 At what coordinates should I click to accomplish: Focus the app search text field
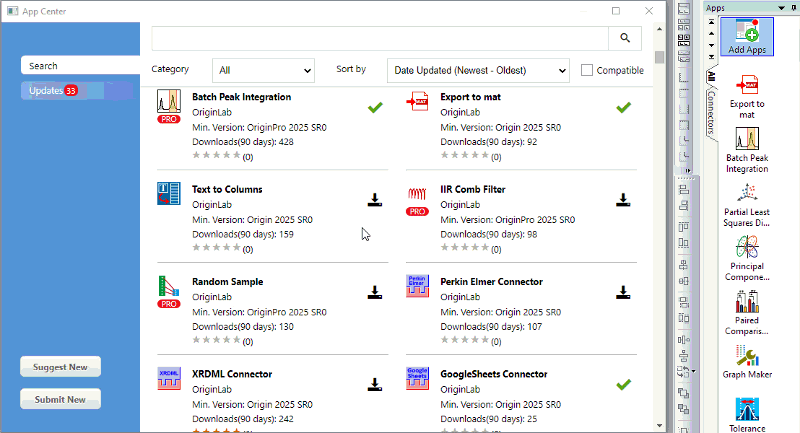pyautogui.click(x=380, y=38)
